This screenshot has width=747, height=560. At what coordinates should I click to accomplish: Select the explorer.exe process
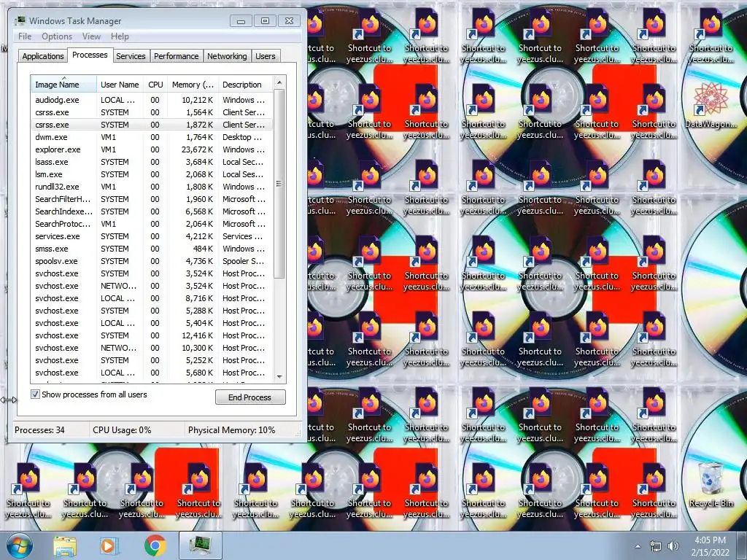click(152, 149)
